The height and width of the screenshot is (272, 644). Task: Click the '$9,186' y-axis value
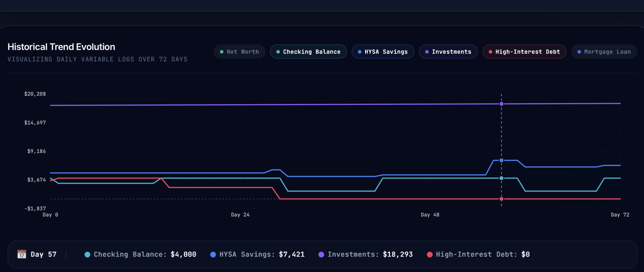click(x=36, y=151)
